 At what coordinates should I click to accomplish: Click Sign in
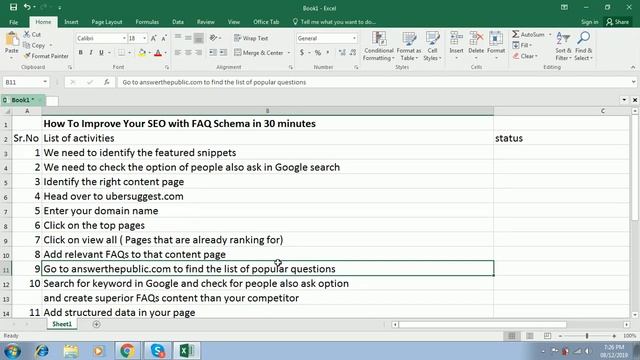tap(589, 22)
